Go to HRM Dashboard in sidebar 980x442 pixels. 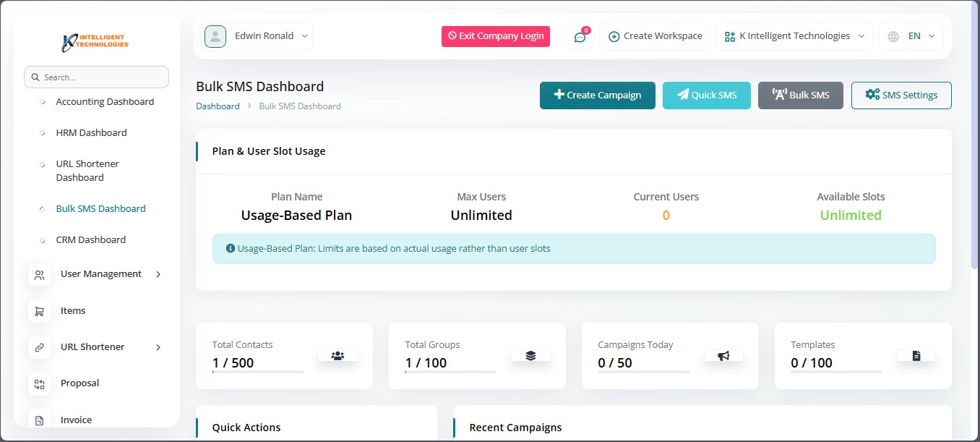pos(91,133)
